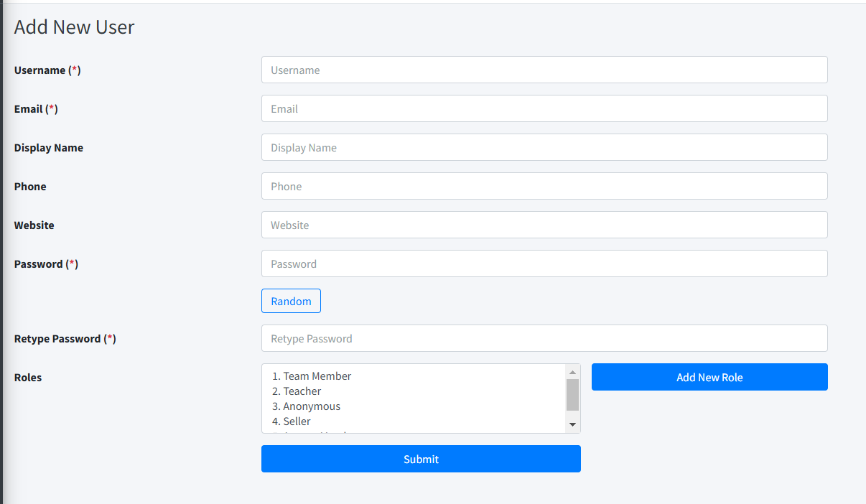Select the Phone input field

[544, 186]
